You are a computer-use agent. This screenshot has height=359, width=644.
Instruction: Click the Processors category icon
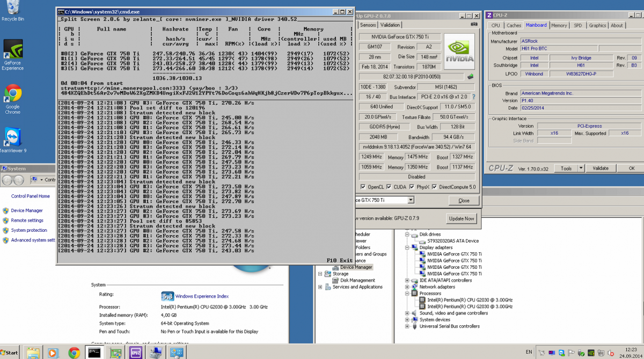tap(415, 294)
